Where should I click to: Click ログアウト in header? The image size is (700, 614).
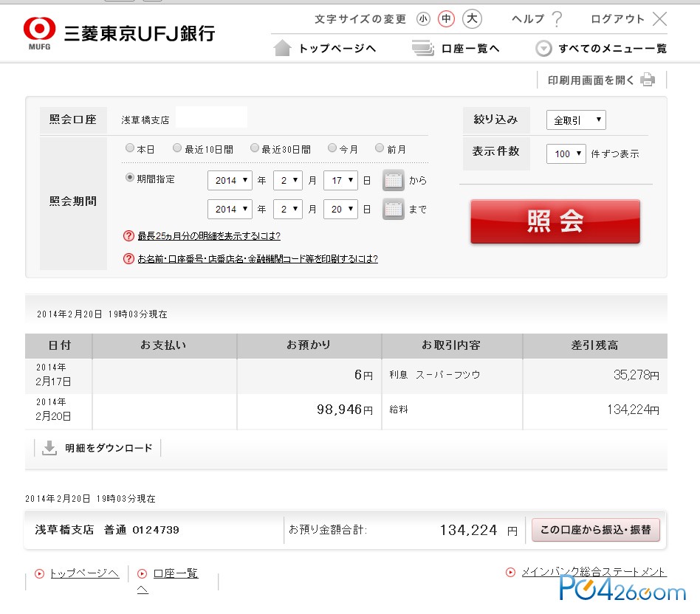617,19
